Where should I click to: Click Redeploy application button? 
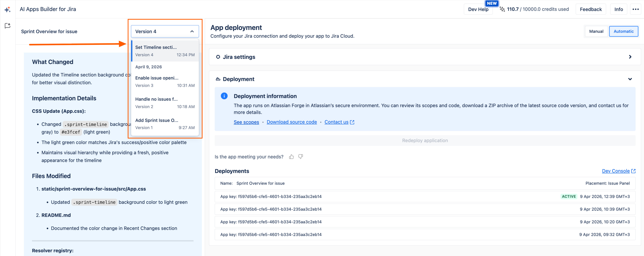(x=425, y=141)
